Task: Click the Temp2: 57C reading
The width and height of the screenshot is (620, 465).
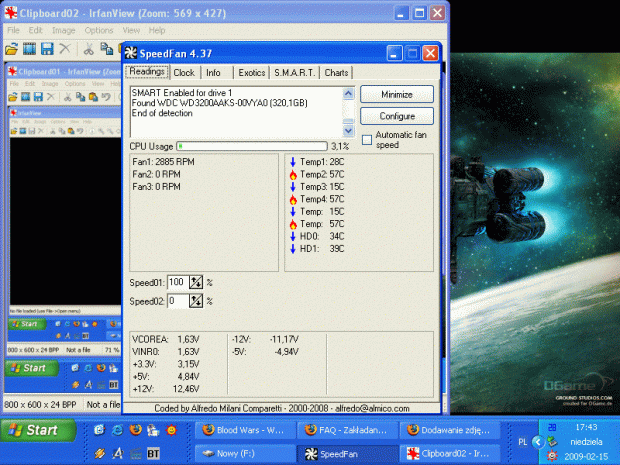Action: point(322,174)
